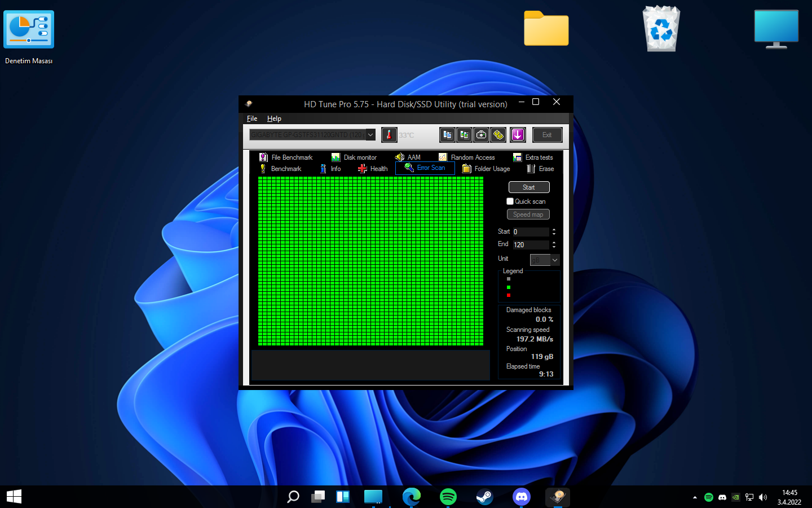Viewport: 812px width, 508px height.
Task: Click the red legend swatch
Action: point(509,295)
